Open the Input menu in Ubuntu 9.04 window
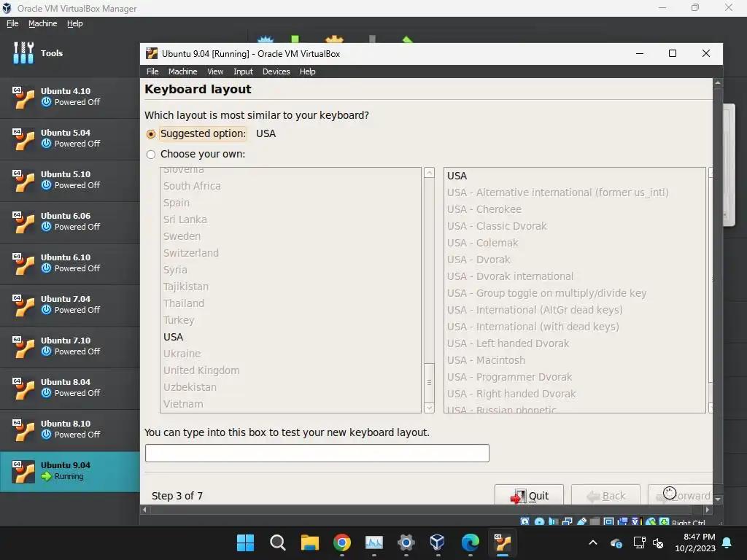 pyautogui.click(x=243, y=71)
